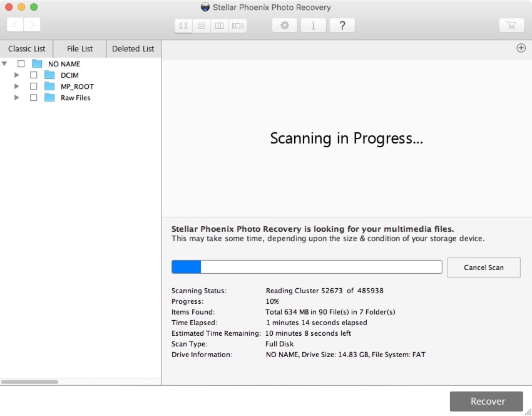Screen dimensions: 532x416
Task: Click the 'Full Disk' scan type value
Action: 280,344
